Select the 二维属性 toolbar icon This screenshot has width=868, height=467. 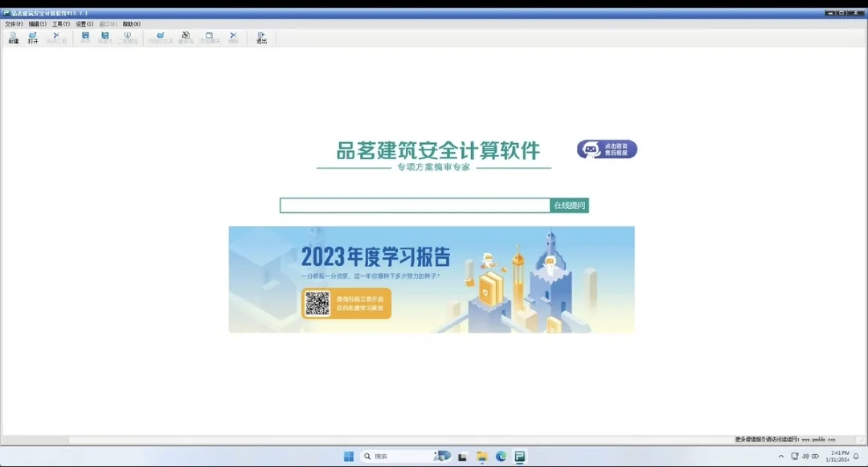tap(127, 35)
